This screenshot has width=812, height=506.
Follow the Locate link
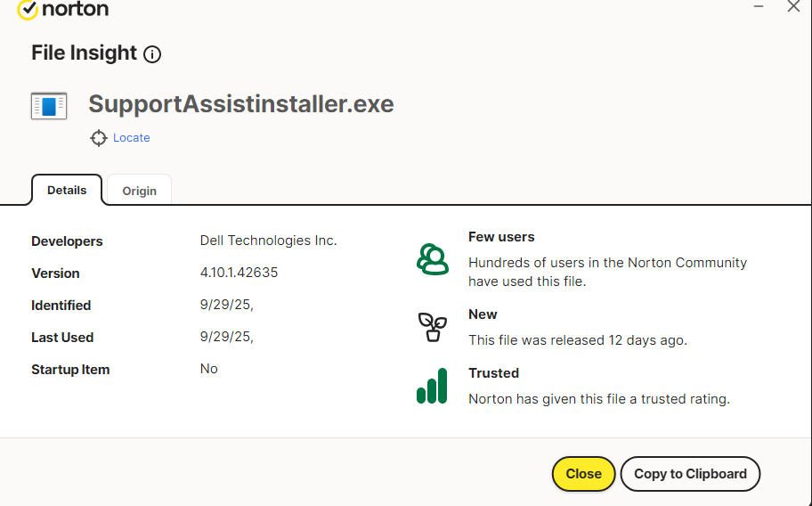point(131,138)
